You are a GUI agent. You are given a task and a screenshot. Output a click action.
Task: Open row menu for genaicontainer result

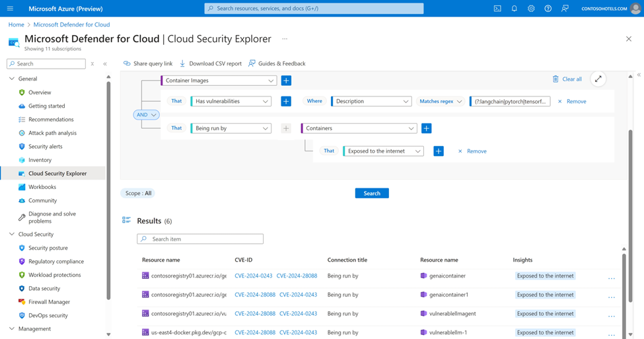pyautogui.click(x=612, y=279)
